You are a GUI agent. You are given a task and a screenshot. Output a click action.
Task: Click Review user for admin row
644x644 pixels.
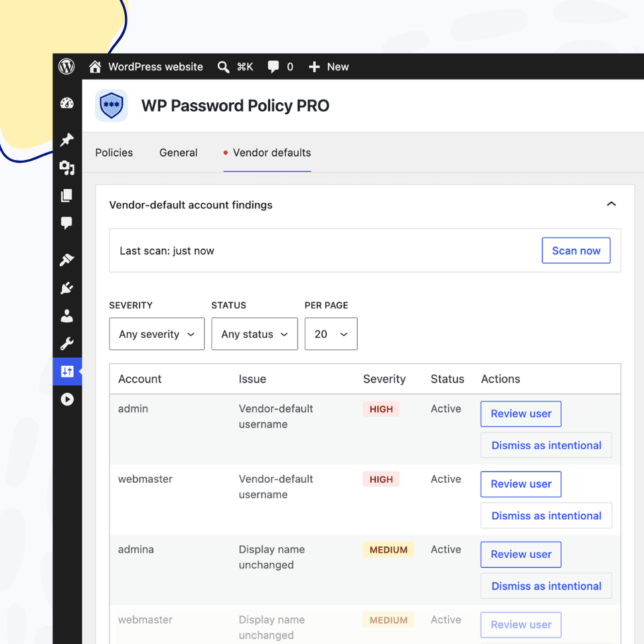[521, 414]
